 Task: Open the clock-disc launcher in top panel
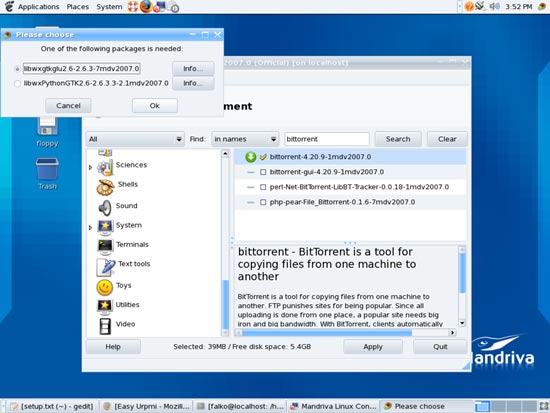click(173, 7)
